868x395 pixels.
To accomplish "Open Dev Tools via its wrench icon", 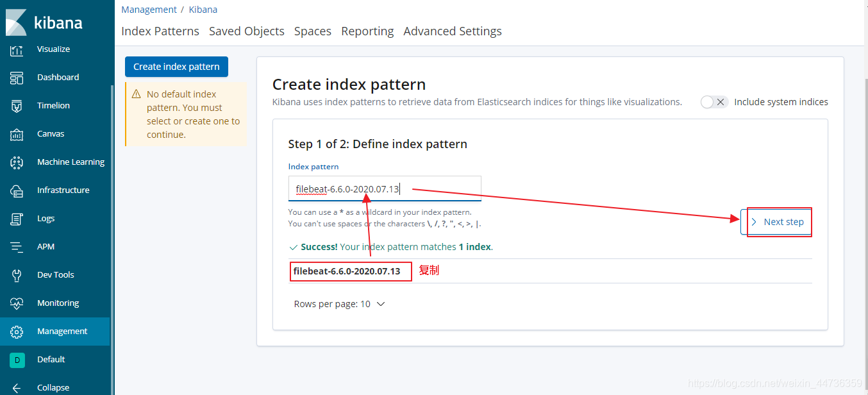I will point(17,275).
